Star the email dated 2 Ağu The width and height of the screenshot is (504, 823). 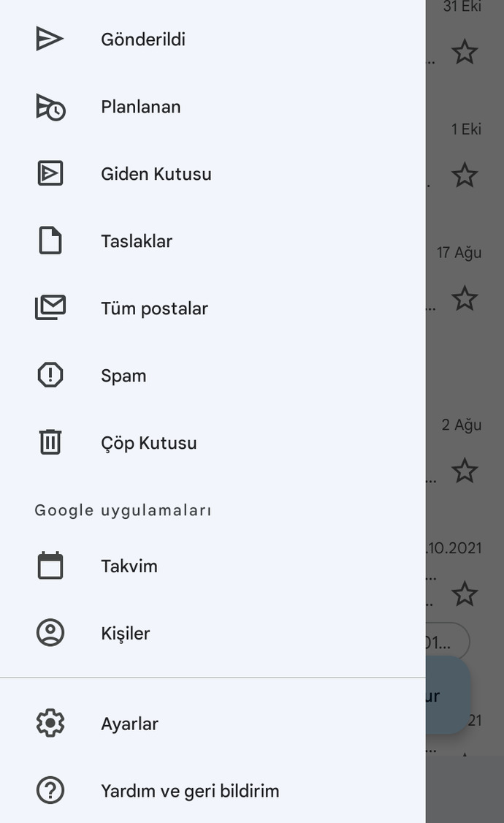pos(465,470)
